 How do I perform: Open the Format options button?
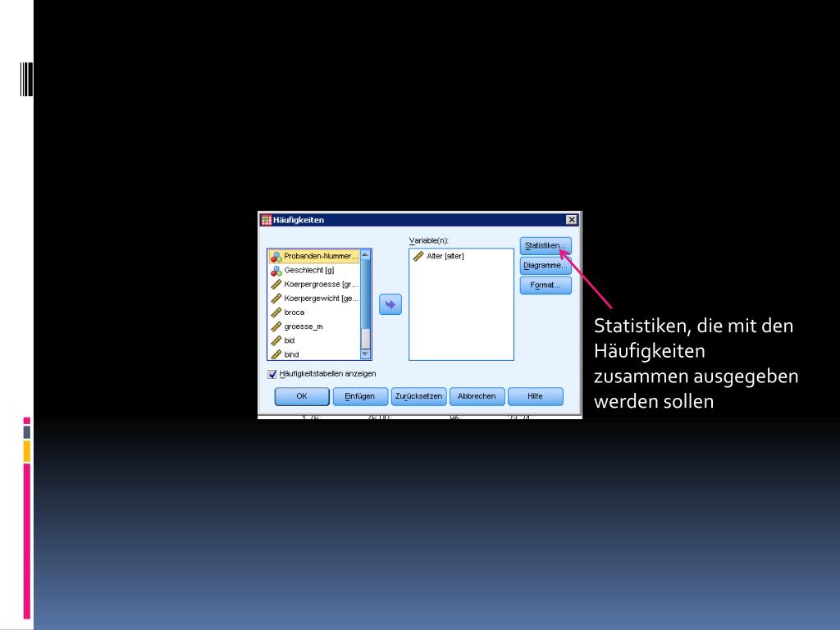coord(546,285)
